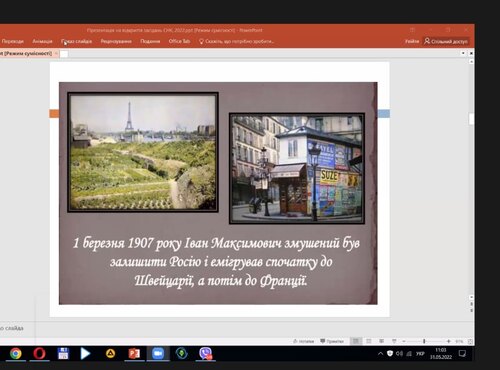This screenshot has width=500, height=370.
Task: Click the zoom percentage value
Action: (459, 341)
